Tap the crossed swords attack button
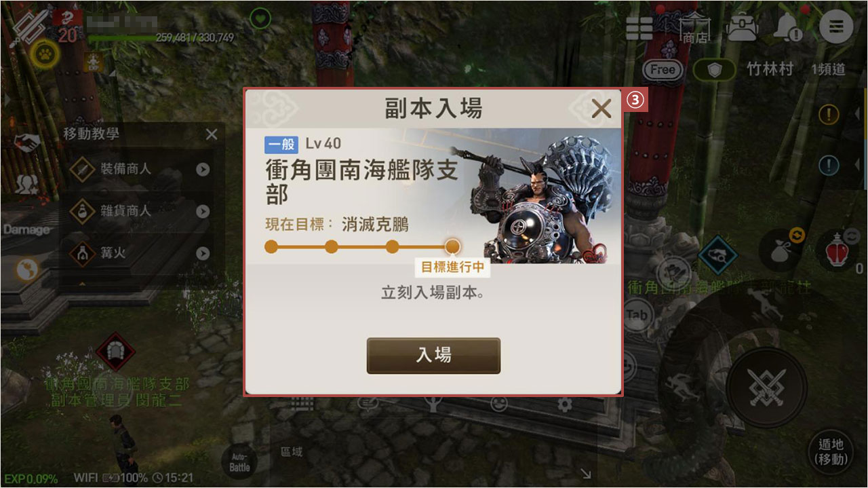This screenshot has height=488, width=868. click(x=766, y=387)
